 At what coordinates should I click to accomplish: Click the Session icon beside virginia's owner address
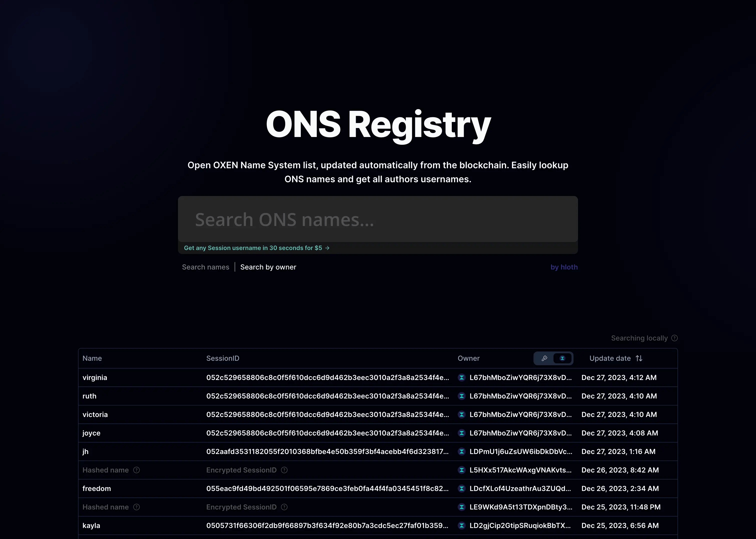[x=462, y=377]
